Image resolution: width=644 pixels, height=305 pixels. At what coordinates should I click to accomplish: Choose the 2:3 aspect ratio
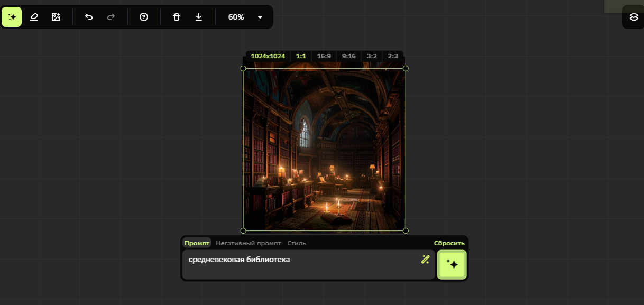393,56
